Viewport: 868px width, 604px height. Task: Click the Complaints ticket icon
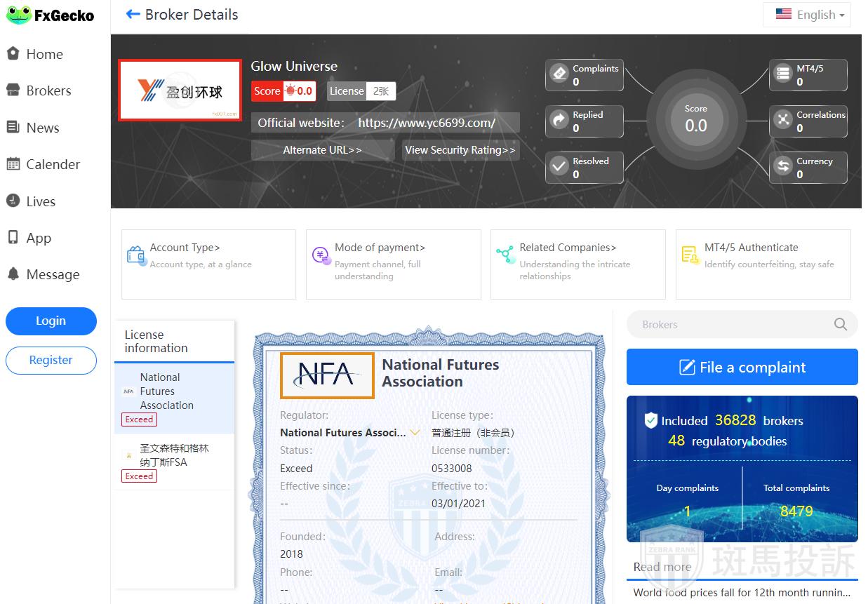point(559,74)
